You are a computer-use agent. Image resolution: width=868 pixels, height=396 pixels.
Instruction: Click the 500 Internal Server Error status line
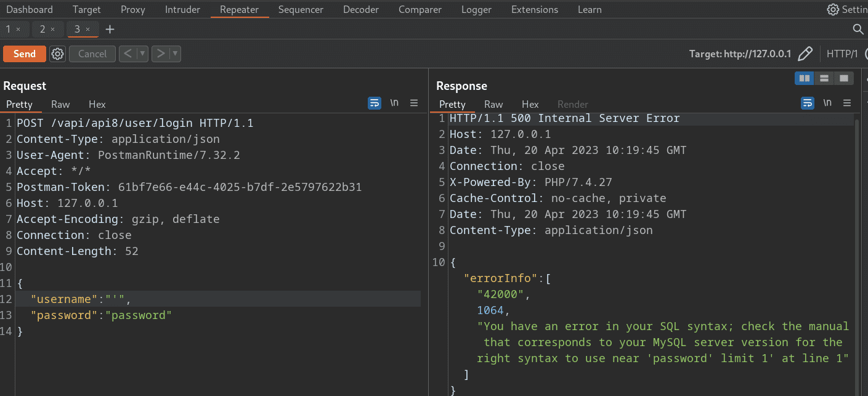(565, 118)
